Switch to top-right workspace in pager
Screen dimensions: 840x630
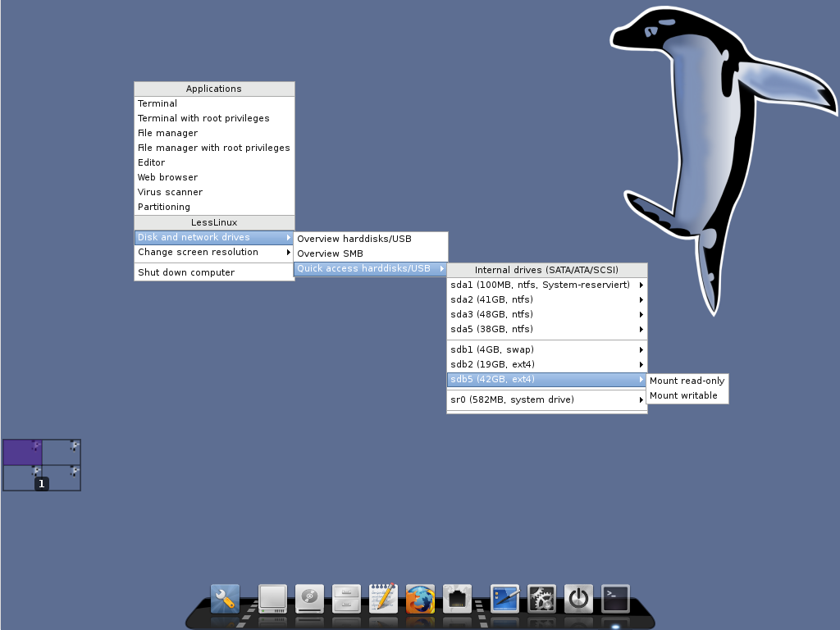pyautogui.click(x=62, y=452)
